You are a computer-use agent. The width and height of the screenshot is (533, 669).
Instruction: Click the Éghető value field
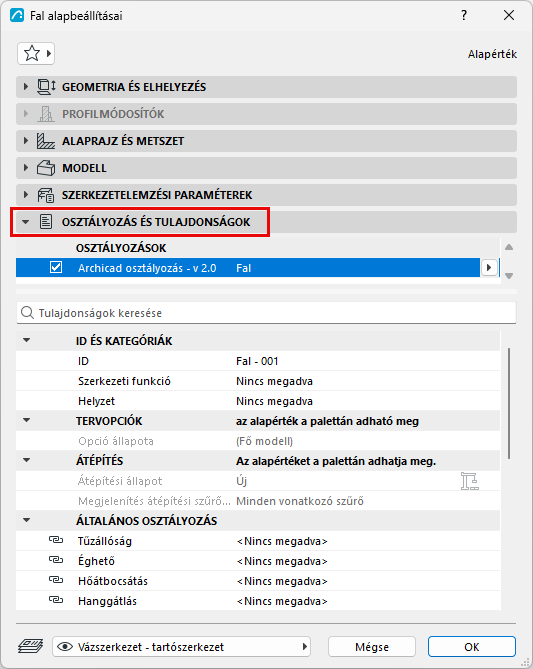pos(282,561)
